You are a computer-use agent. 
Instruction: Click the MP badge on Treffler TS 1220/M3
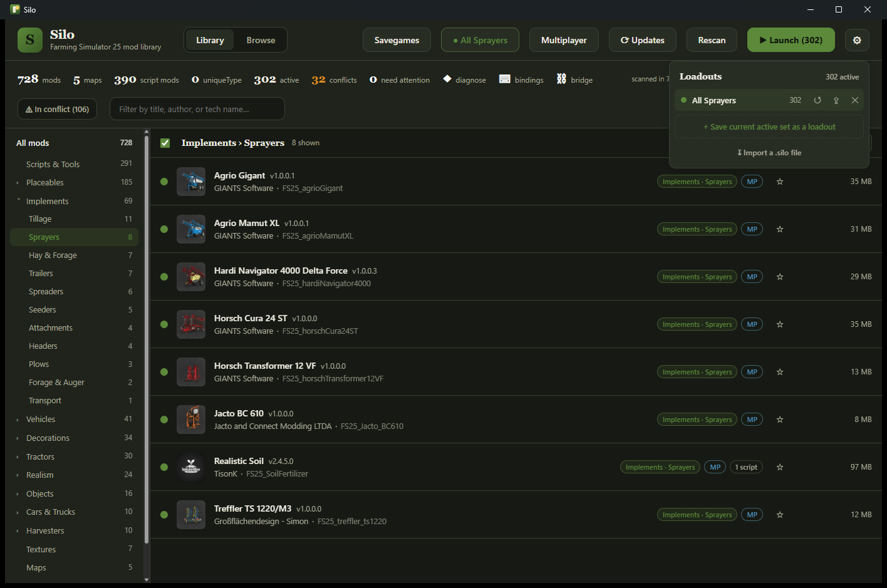(x=752, y=515)
